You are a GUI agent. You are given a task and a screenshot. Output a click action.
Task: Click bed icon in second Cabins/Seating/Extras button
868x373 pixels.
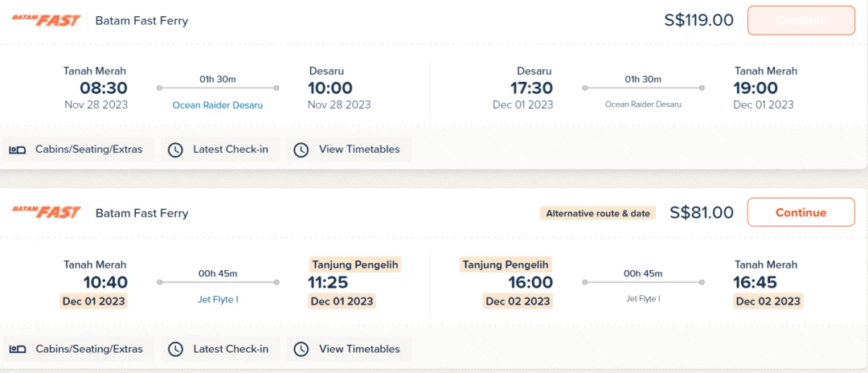pos(17,349)
